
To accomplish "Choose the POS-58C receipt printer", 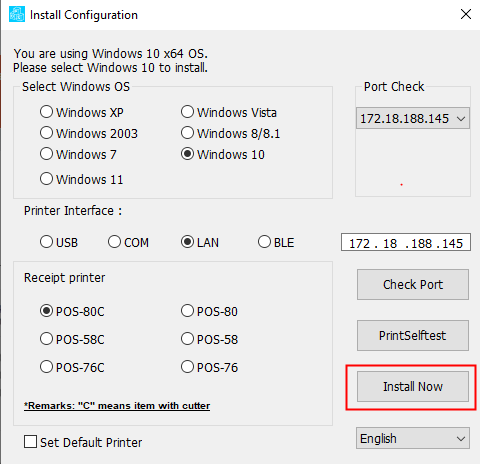I will (72, 339).
